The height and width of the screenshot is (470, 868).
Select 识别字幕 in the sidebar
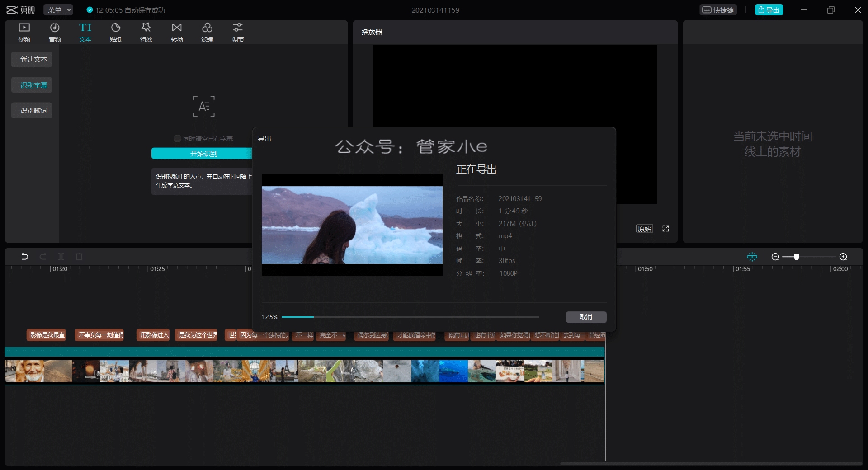pyautogui.click(x=32, y=85)
